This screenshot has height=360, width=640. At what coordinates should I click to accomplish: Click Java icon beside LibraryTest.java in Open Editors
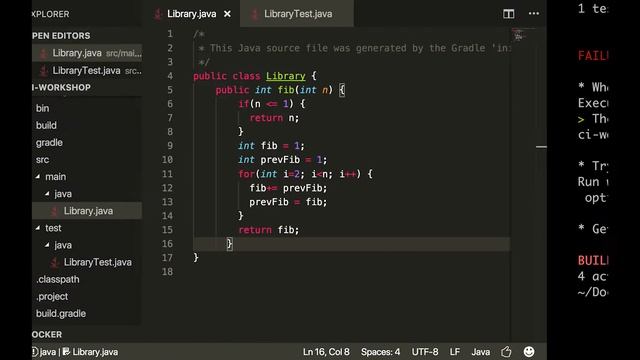43,71
